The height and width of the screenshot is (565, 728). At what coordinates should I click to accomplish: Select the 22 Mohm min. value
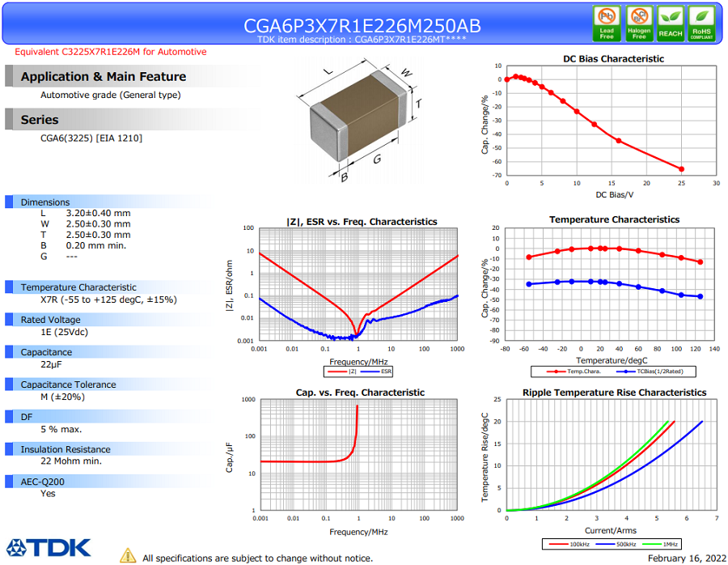(71, 461)
